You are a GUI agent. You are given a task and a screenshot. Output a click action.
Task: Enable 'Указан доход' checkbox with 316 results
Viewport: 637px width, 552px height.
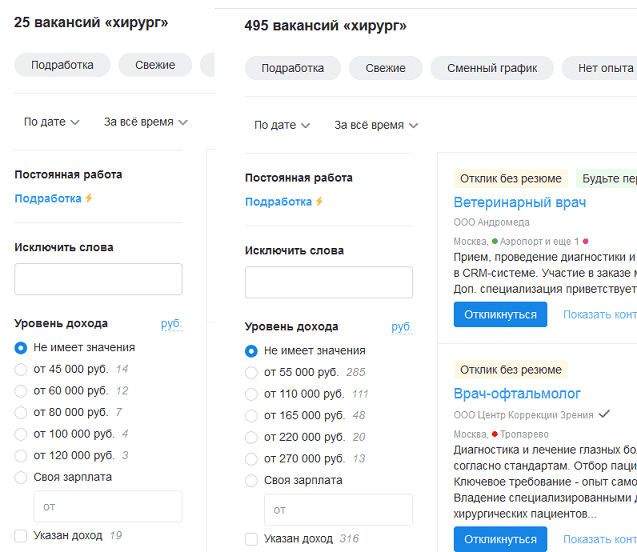pyautogui.click(x=252, y=539)
